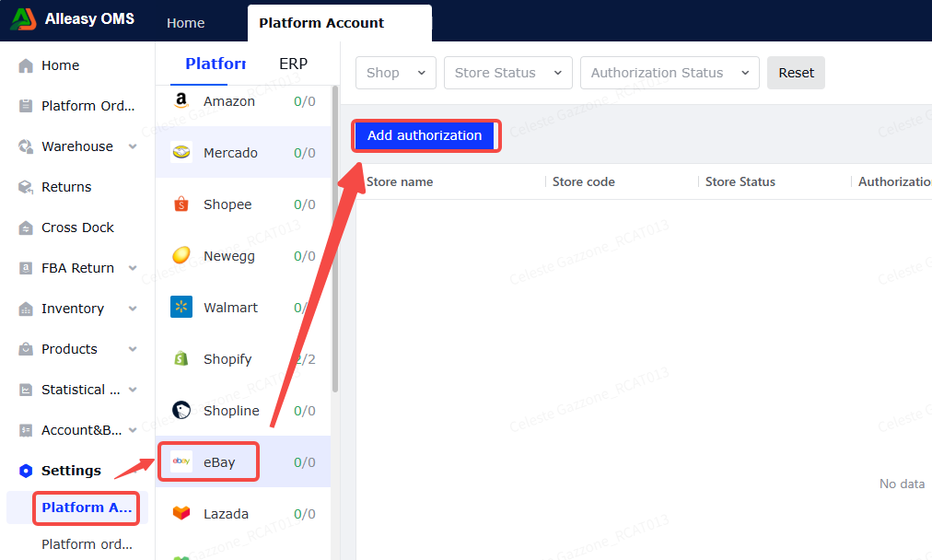Select Lazada in the platform list
The width and height of the screenshot is (932, 560).
click(x=243, y=514)
